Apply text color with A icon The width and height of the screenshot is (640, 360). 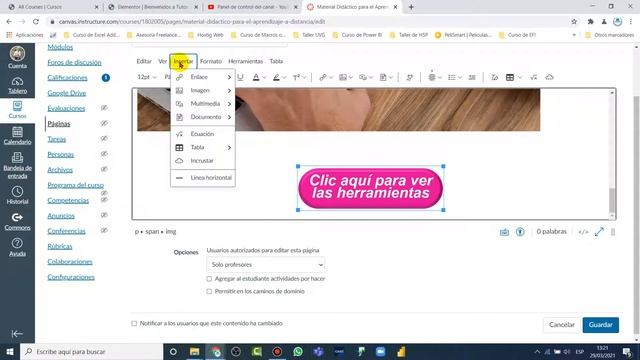point(256,77)
